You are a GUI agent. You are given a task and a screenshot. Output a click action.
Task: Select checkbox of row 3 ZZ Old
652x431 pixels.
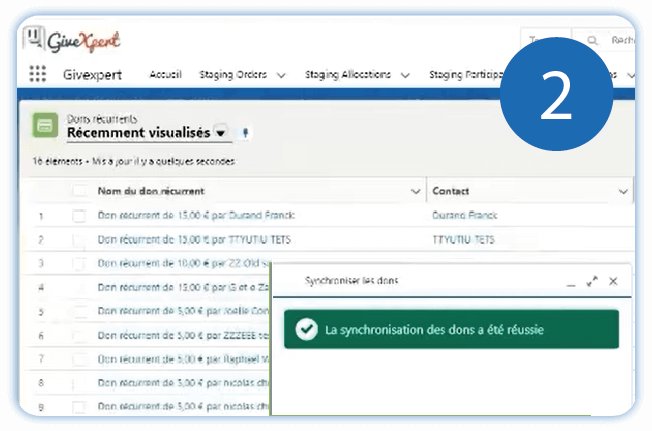pos(79,264)
